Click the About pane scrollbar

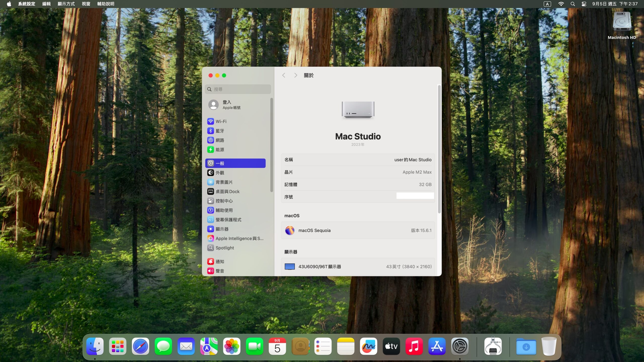coord(439,149)
